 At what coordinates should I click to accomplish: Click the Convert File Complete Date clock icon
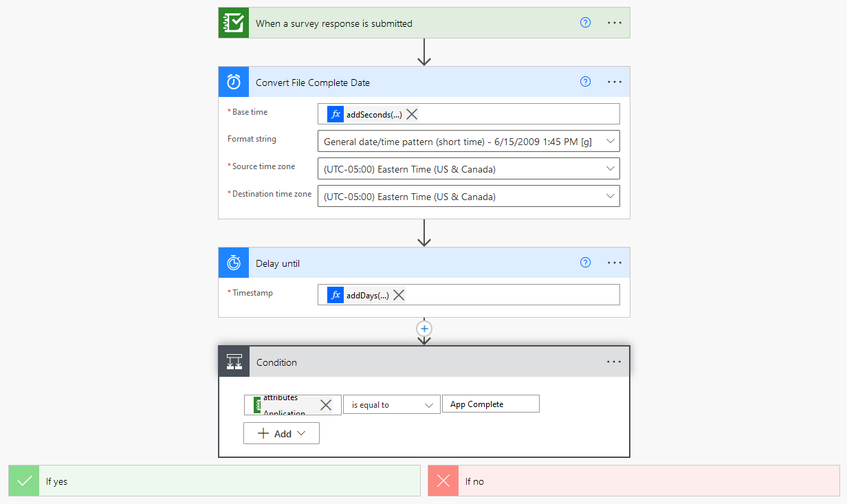pyautogui.click(x=234, y=82)
